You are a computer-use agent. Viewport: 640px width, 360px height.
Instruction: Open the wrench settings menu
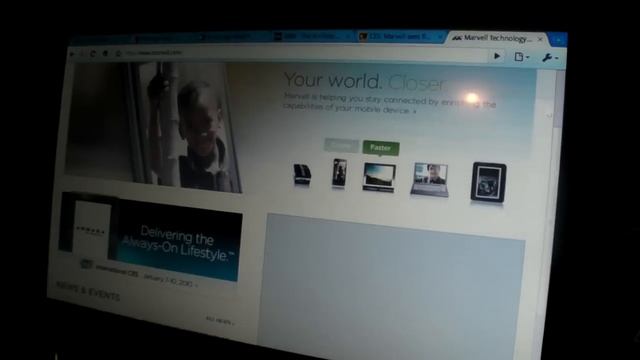[549, 58]
